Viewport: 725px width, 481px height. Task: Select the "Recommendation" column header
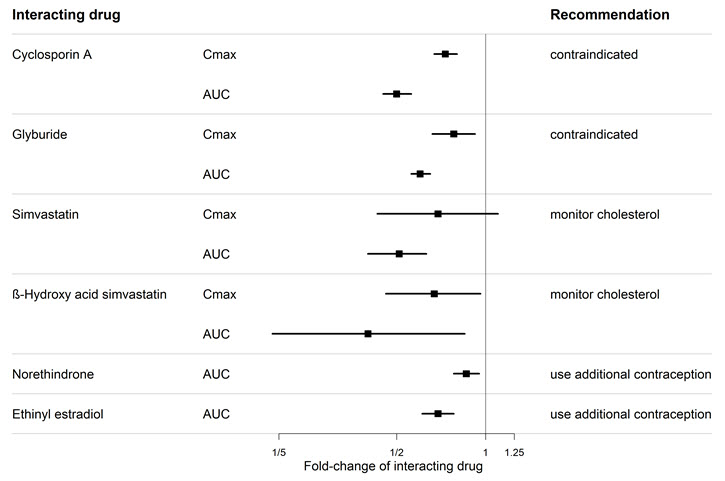pyautogui.click(x=609, y=15)
